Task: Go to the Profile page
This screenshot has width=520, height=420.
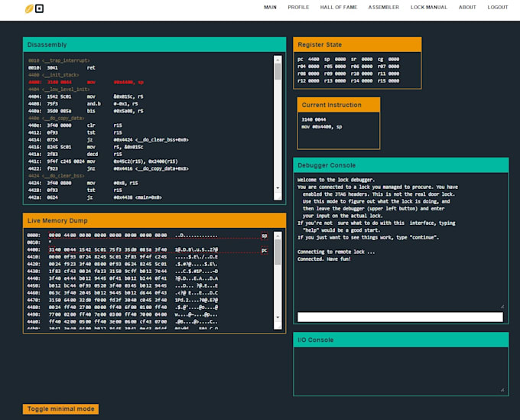Action: tap(298, 7)
